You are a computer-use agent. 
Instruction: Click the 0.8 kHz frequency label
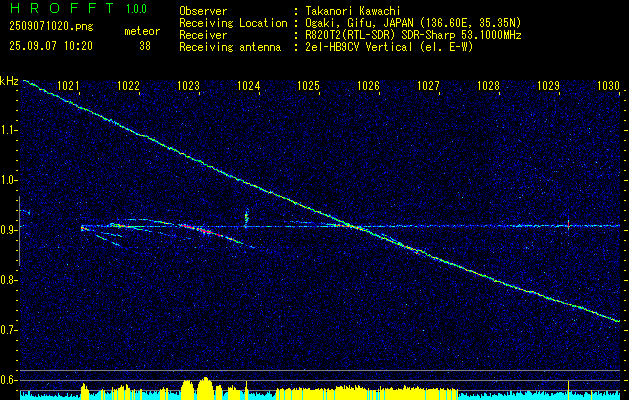tap(9, 280)
